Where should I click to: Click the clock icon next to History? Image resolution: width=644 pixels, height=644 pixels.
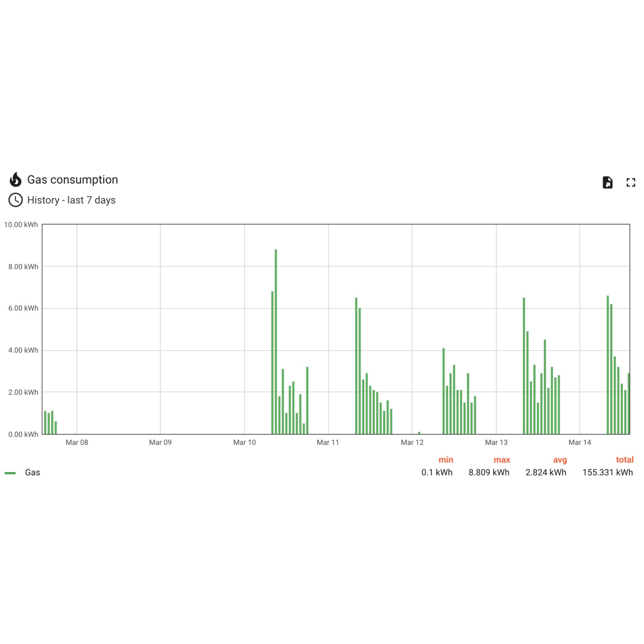[x=16, y=200]
